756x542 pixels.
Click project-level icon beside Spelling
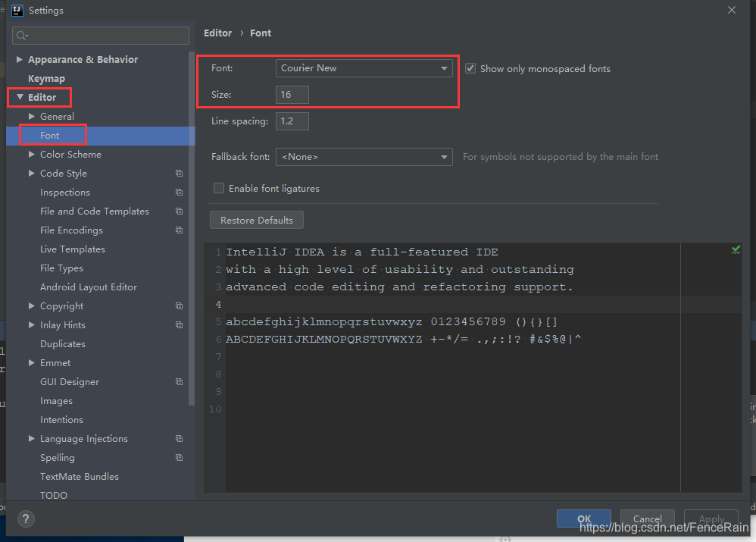(x=179, y=458)
